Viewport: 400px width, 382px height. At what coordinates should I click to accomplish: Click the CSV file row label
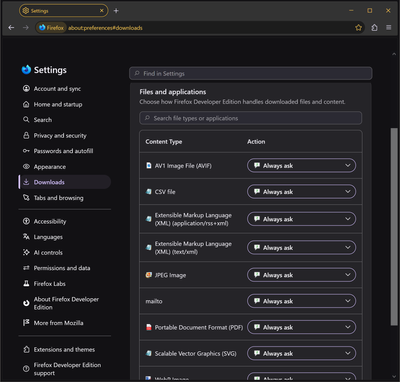click(165, 192)
